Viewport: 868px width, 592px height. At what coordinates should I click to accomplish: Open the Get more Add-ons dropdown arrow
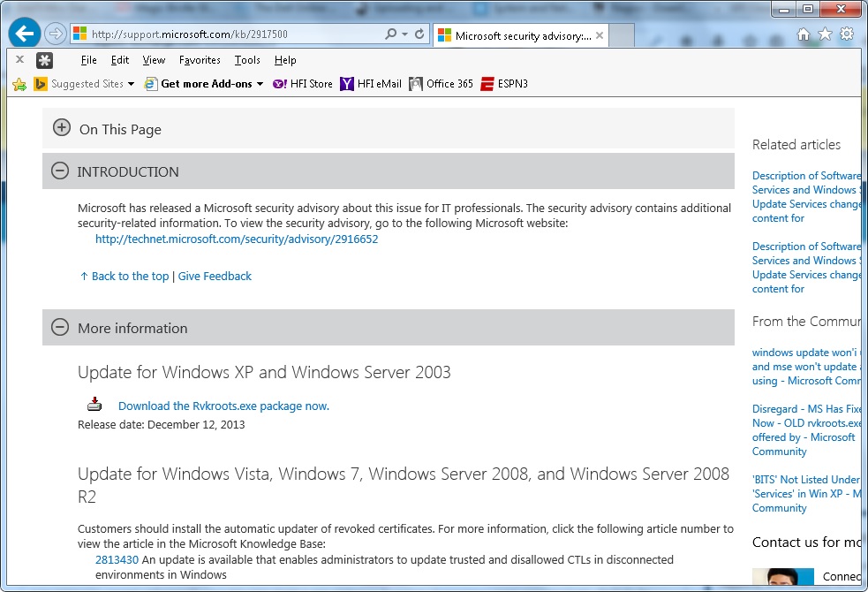[x=260, y=84]
